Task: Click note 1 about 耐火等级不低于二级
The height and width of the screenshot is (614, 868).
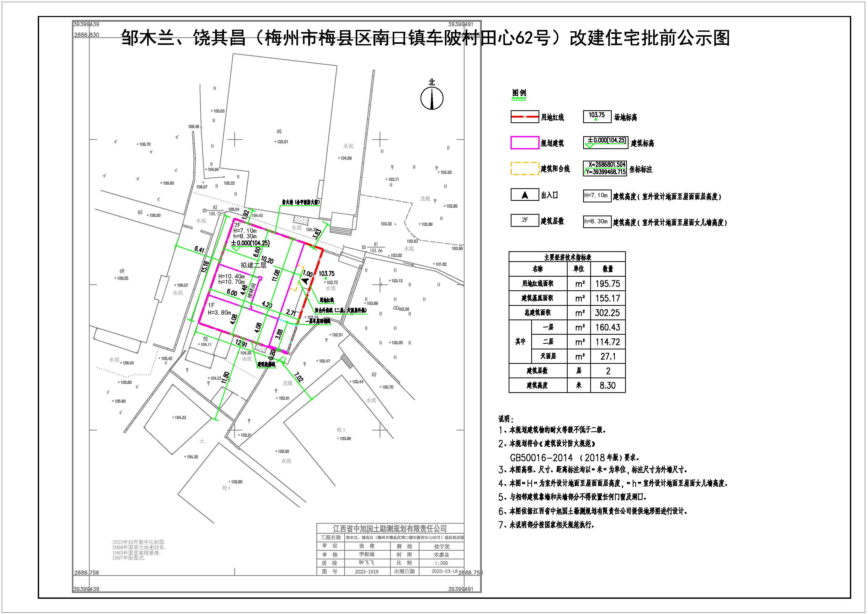Action: [552, 430]
